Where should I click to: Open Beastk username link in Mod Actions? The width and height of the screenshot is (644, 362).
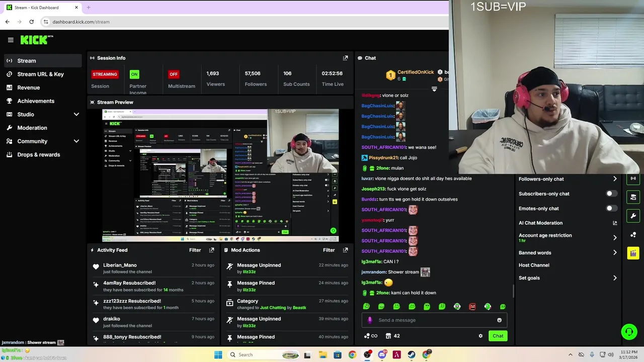299,308
